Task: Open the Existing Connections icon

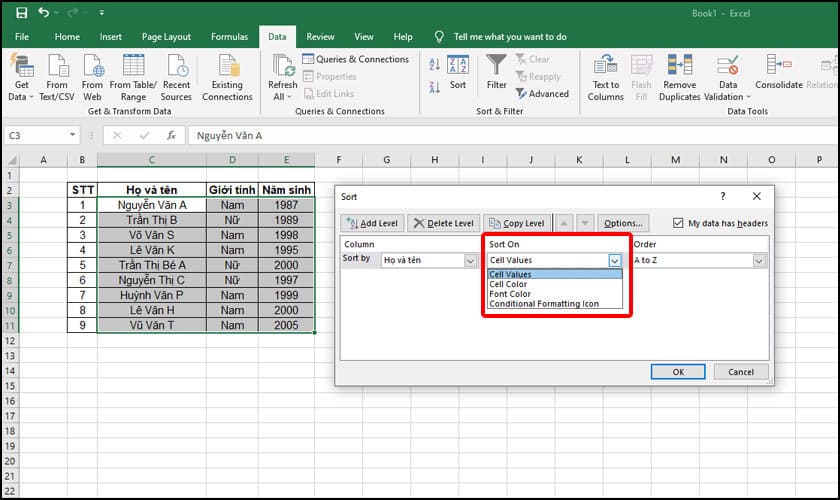Action: [x=227, y=67]
